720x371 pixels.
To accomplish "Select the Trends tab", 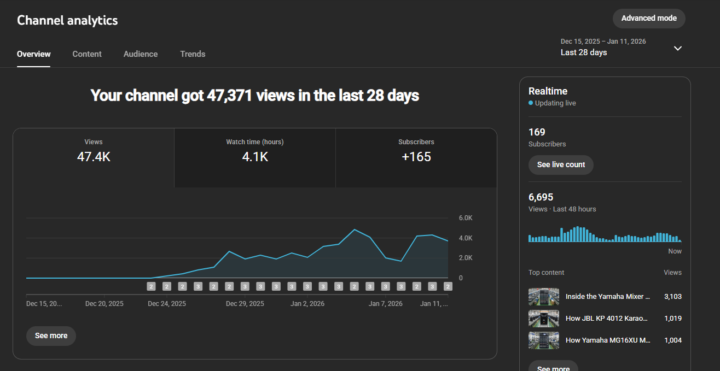I will click(x=192, y=54).
